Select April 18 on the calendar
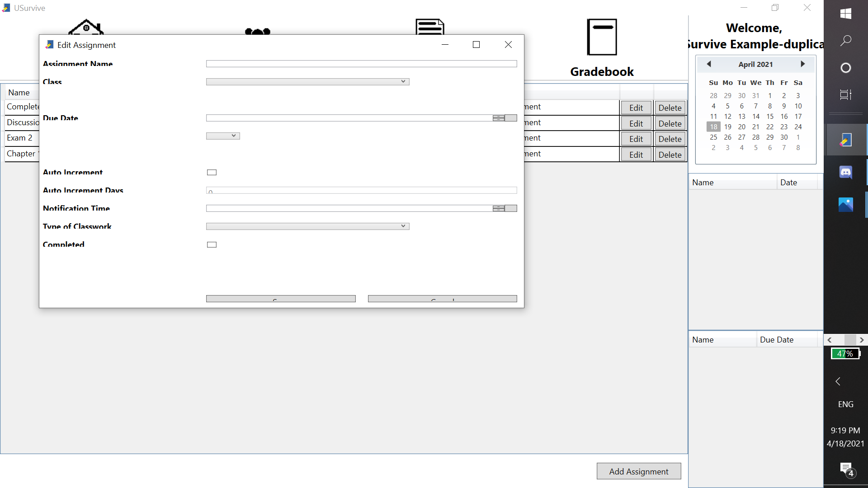868x488 pixels. point(713,127)
